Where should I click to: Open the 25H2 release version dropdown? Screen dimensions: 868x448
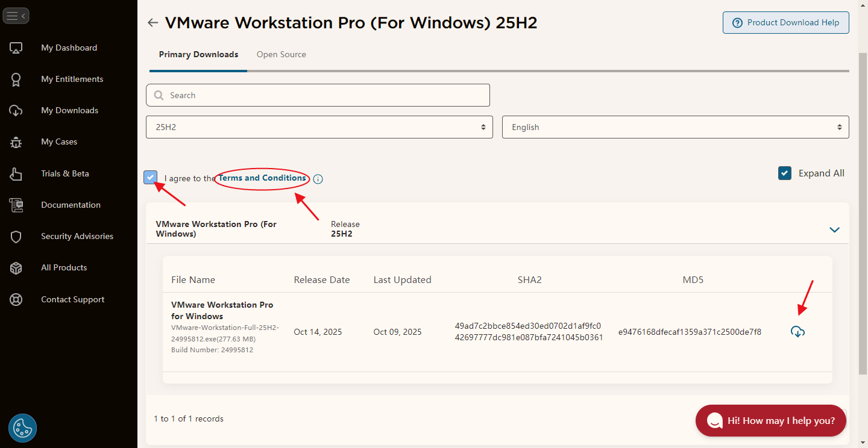click(x=319, y=127)
